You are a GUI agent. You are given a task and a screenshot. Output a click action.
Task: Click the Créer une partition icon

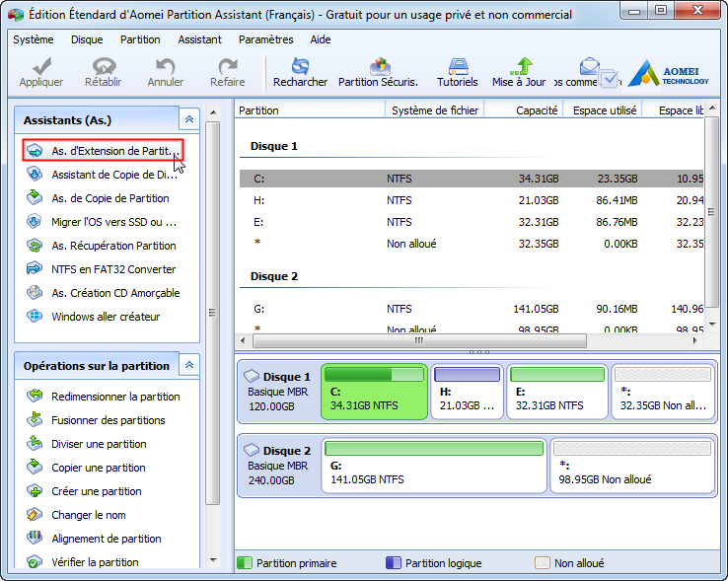coord(35,491)
